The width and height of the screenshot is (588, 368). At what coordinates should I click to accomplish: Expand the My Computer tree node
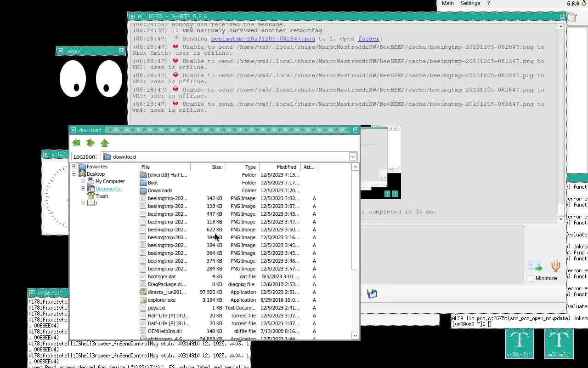[83, 181]
